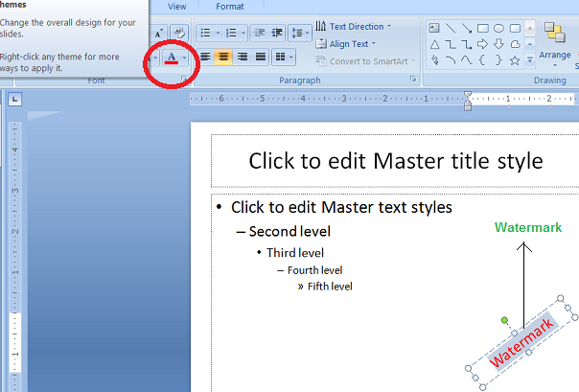This screenshot has height=392, width=579.
Task: Select the Down Arrow shape
Action: click(x=498, y=44)
